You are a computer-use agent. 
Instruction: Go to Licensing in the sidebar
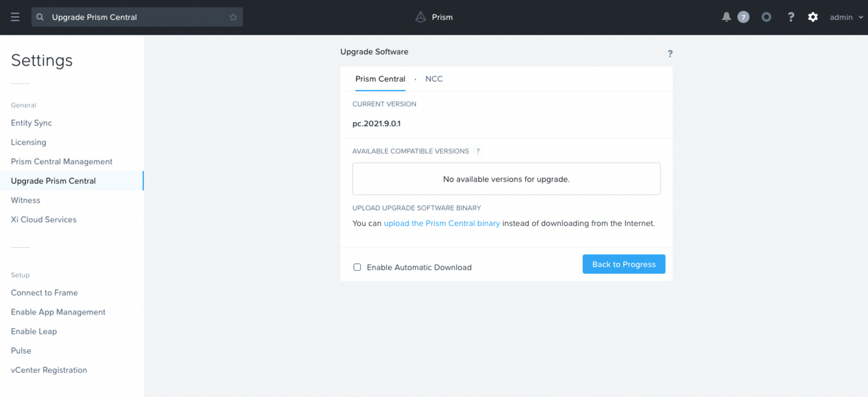coord(29,142)
